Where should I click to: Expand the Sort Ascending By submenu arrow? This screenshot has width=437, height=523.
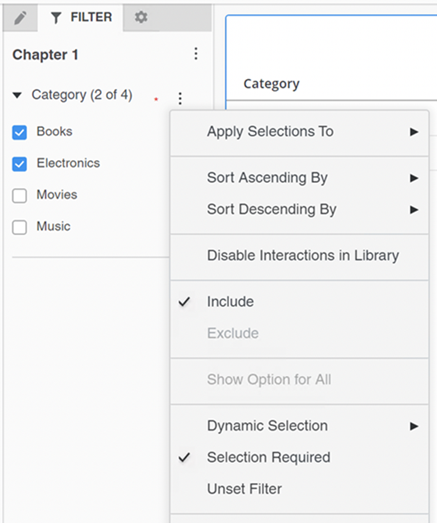coord(414,178)
